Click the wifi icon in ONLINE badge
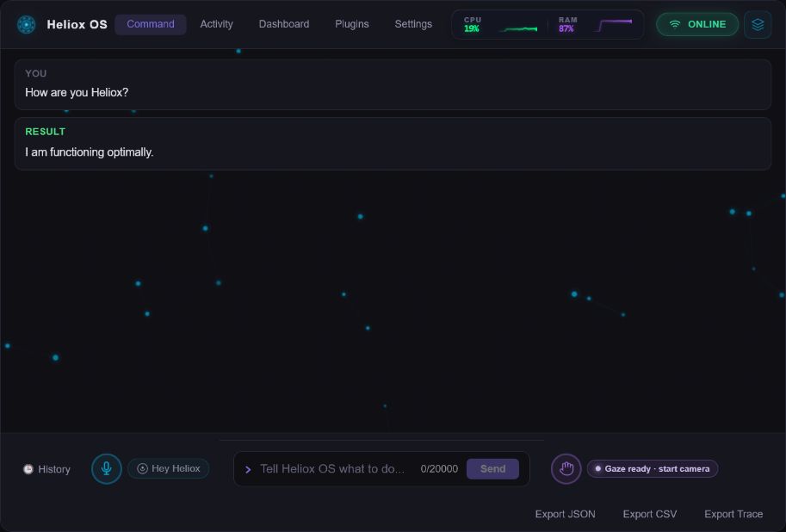Image resolution: width=786 pixels, height=532 pixels. pos(675,25)
